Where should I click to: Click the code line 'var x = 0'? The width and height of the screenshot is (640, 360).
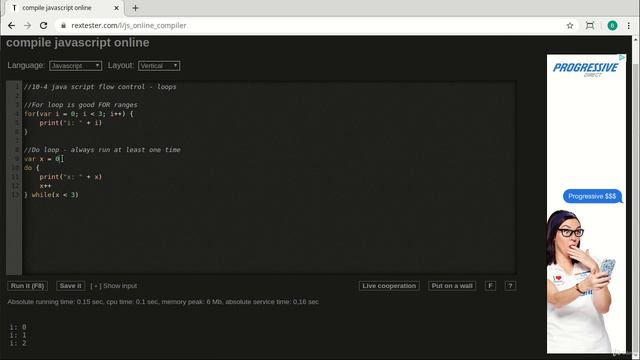point(42,159)
